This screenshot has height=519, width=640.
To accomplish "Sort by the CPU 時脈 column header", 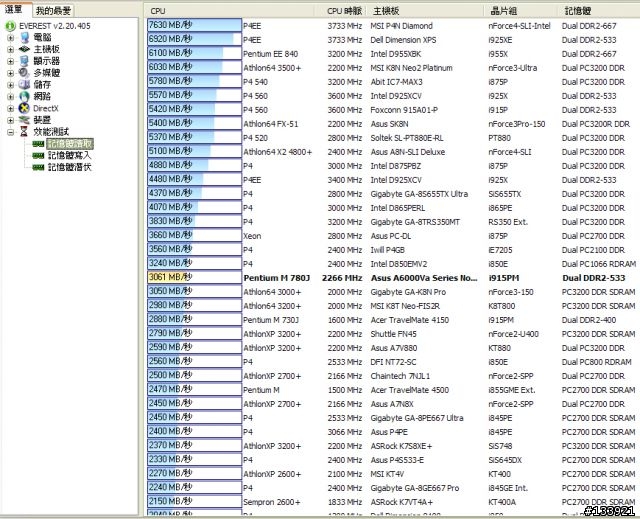I will pyautogui.click(x=340, y=11).
